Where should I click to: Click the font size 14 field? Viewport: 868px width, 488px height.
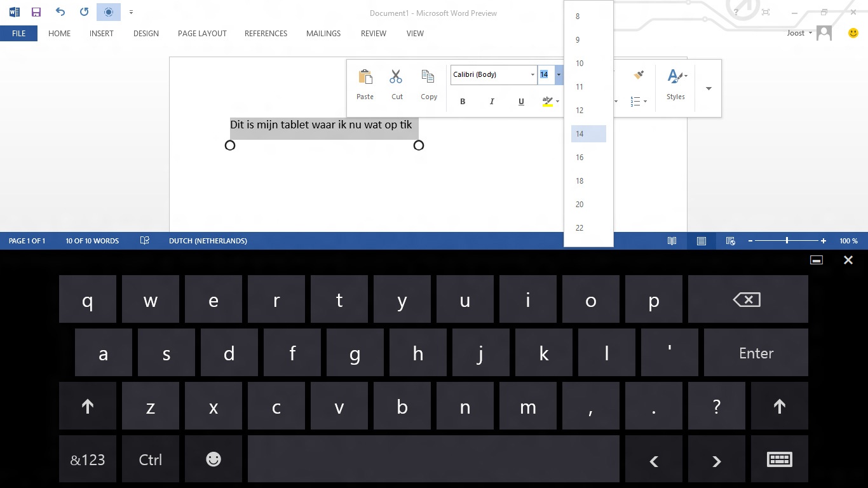tap(546, 74)
